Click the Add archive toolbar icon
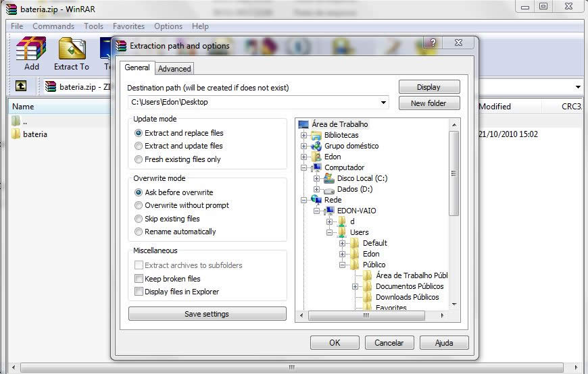The height and width of the screenshot is (374, 588). 32,49
